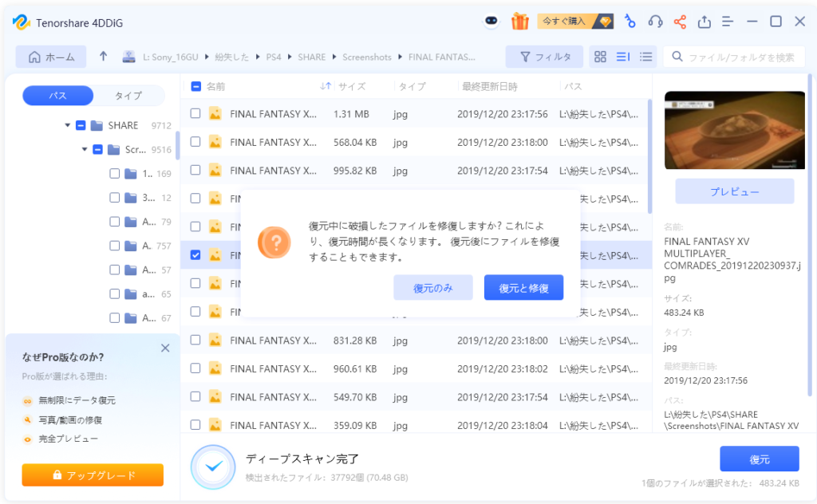Open the フィルタ filter button
The width and height of the screenshot is (817, 504).
point(545,57)
